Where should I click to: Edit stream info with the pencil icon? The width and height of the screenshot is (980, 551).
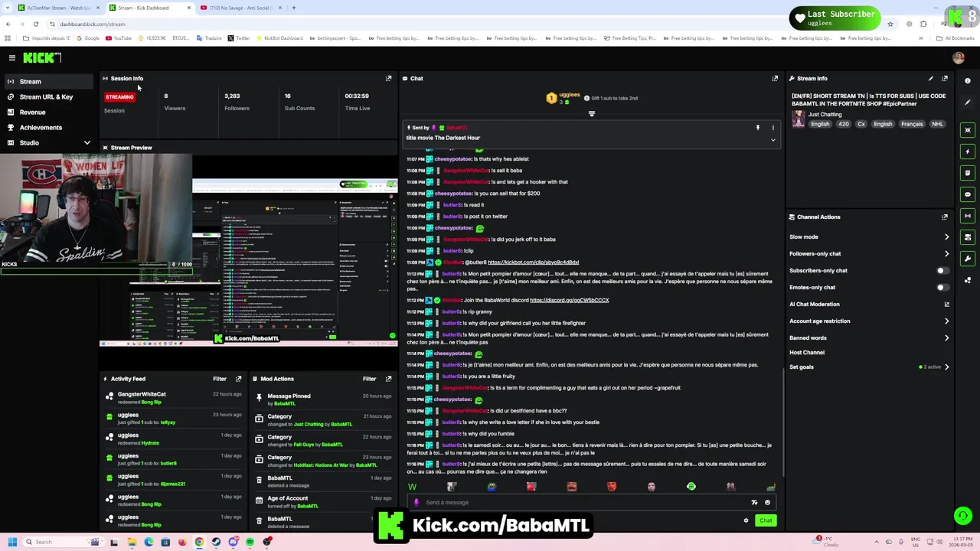click(x=931, y=78)
